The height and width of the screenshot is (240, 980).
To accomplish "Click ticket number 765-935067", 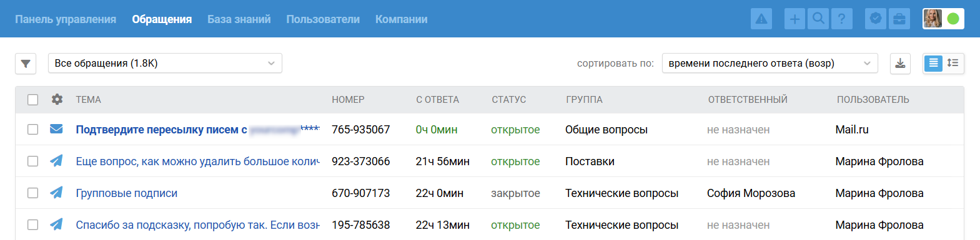I will (x=361, y=130).
